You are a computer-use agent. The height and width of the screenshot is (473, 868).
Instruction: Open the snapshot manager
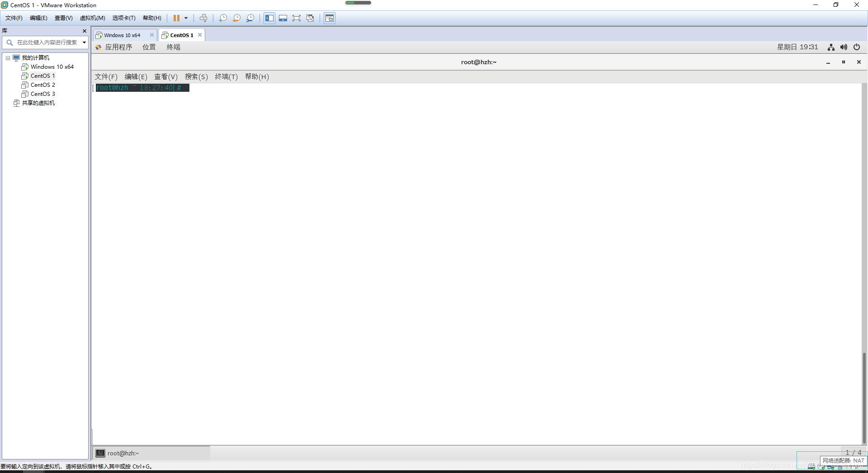click(x=250, y=18)
